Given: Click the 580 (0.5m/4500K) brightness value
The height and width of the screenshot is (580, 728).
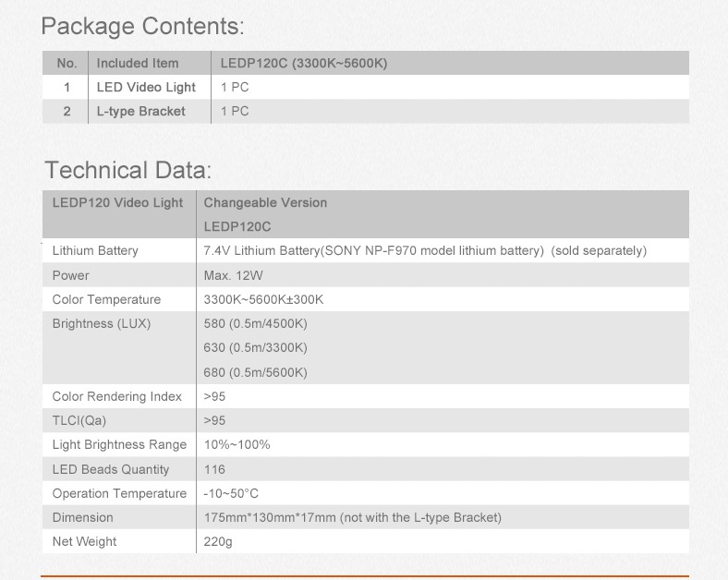Looking at the screenshot, I should (255, 324).
